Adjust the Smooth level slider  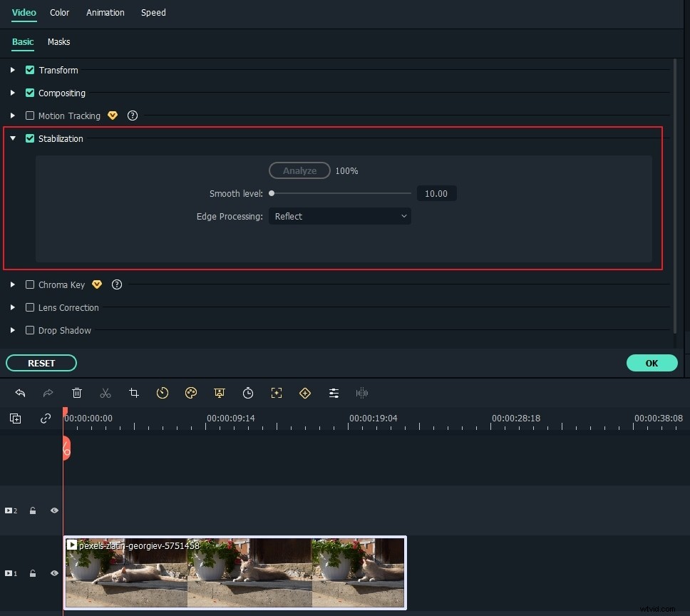pyautogui.click(x=271, y=193)
